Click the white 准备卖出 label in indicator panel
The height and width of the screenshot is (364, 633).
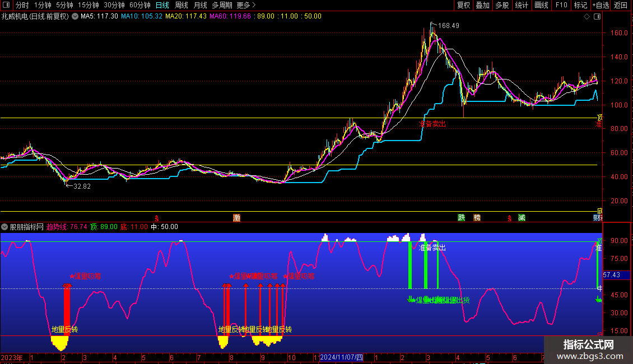tap(432, 248)
